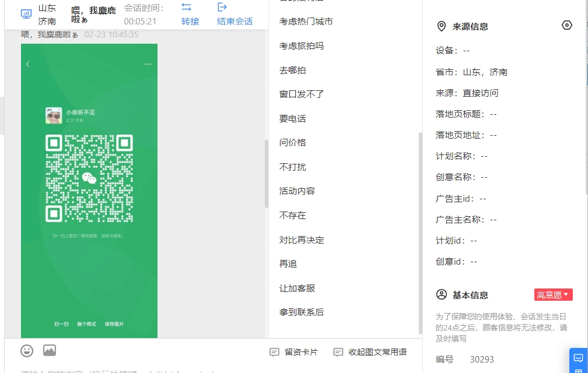Image resolution: width=588 pixels, height=373 pixels.
Task: Click the 来源：直接访问 row
Action: pos(467,93)
